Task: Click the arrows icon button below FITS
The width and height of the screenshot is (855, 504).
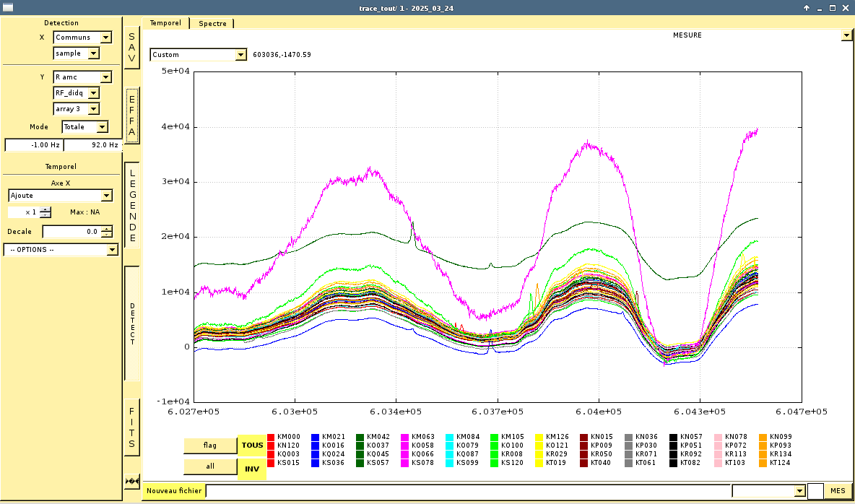Action: (x=131, y=481)
